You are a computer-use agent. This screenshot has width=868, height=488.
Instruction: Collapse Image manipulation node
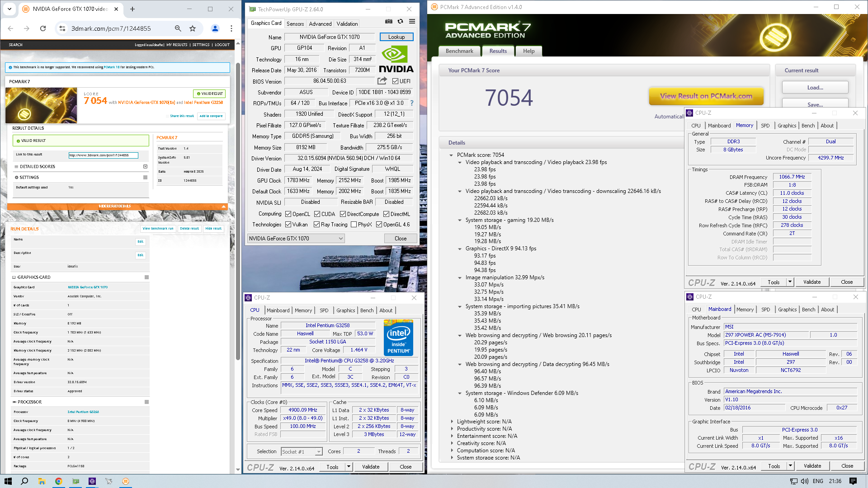pyautogui.click(x=460, y=278)
